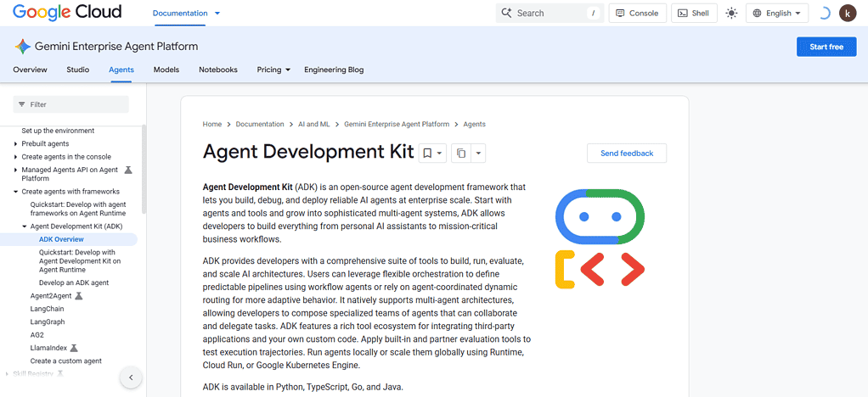Viewport: 868px width, 397px height.
Task: Click the Gemini Enterprise Agent Platform sparkle icon
Action: click(23, 47)
